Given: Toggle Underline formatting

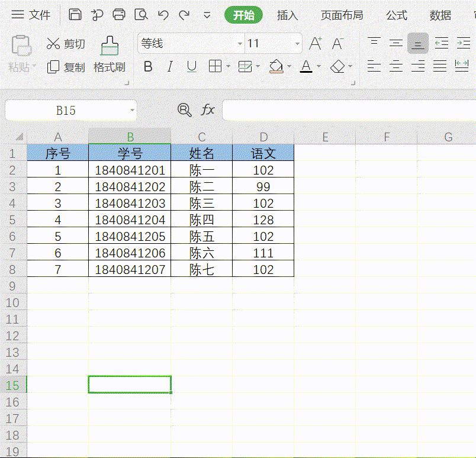Looking at the screenshot, I should click(191, 66).
